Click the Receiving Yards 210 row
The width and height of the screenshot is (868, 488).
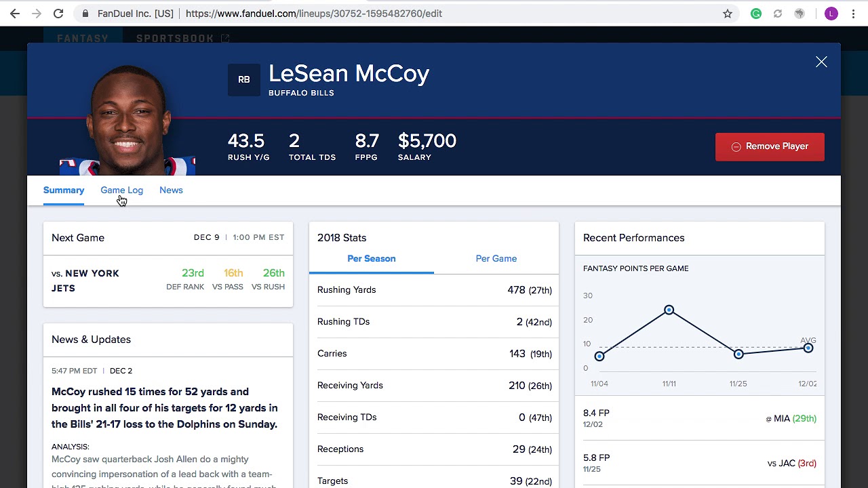click(434, 386)
